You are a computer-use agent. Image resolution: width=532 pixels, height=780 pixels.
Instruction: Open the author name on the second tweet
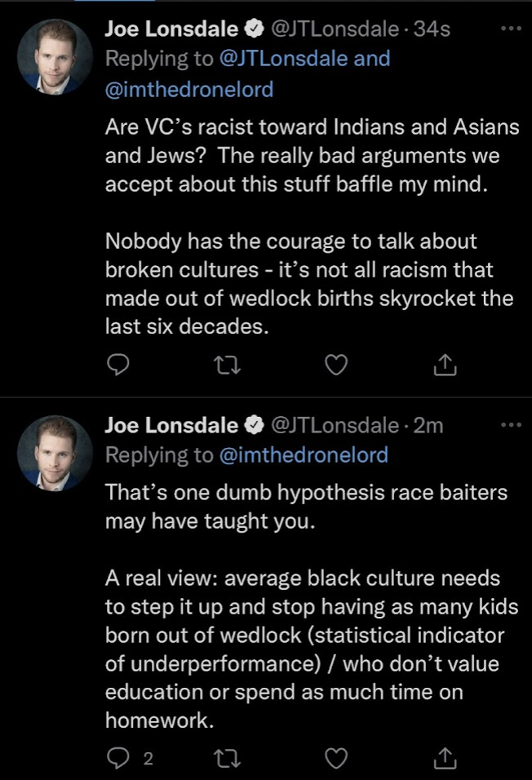[171, 425]
